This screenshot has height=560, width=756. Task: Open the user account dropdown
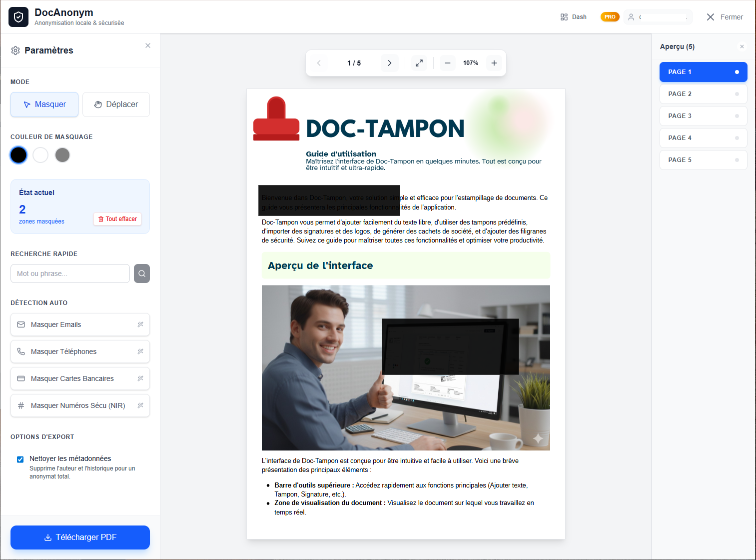[x=658, y=17]
